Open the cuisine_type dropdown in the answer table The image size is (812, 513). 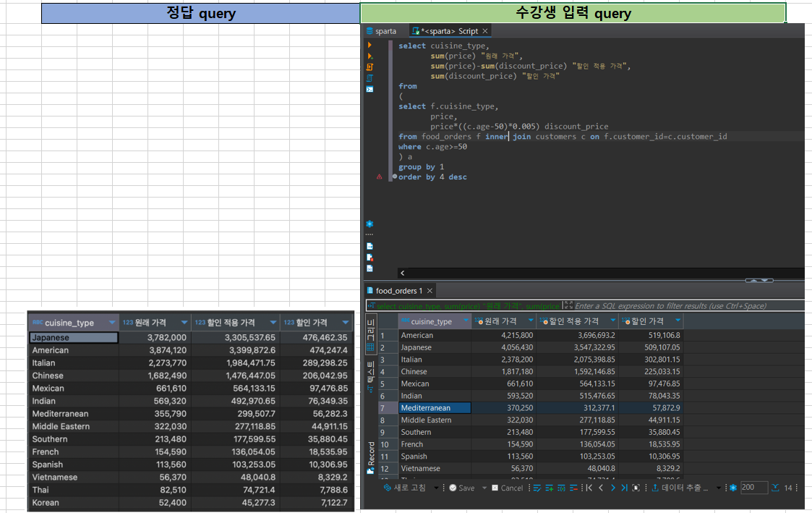pos(112,322)
